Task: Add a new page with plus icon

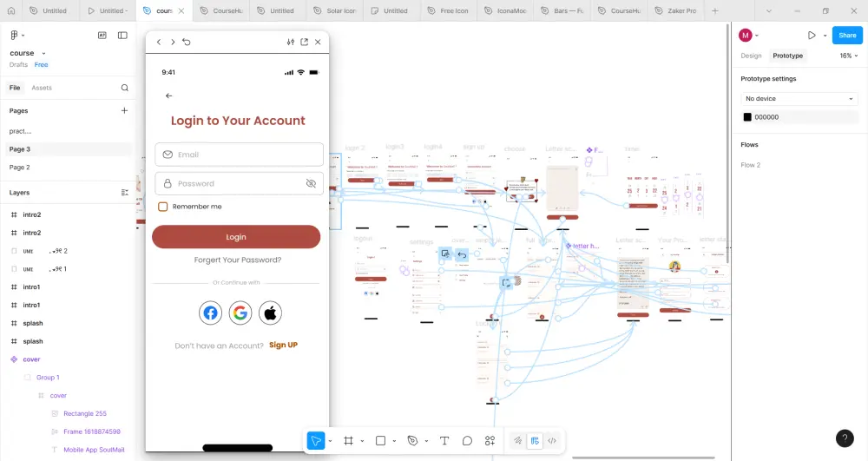Action: 124,110
